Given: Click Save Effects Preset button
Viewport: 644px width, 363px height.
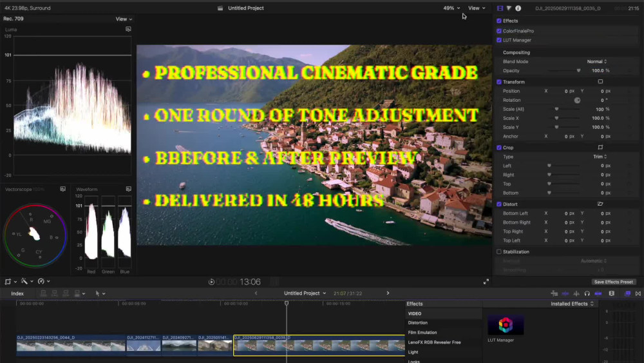Looking at the screenshot, I should click(x=613, y=282).
